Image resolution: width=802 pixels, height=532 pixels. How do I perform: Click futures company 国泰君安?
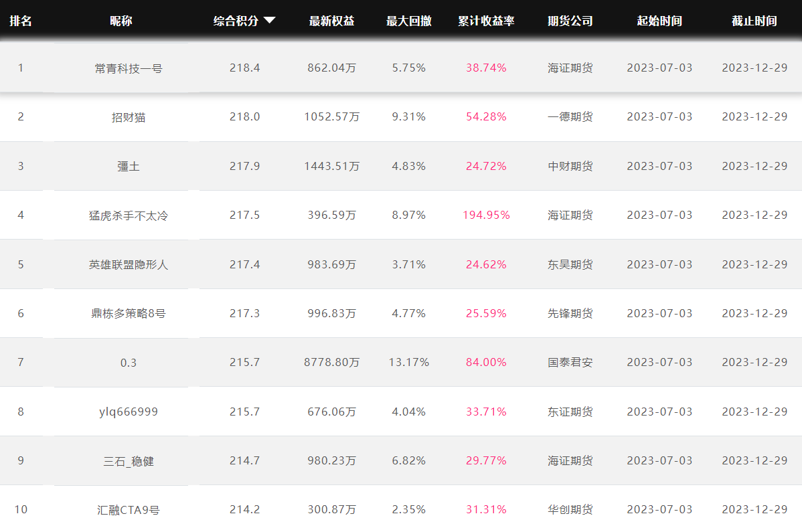(x=570, y=362)
